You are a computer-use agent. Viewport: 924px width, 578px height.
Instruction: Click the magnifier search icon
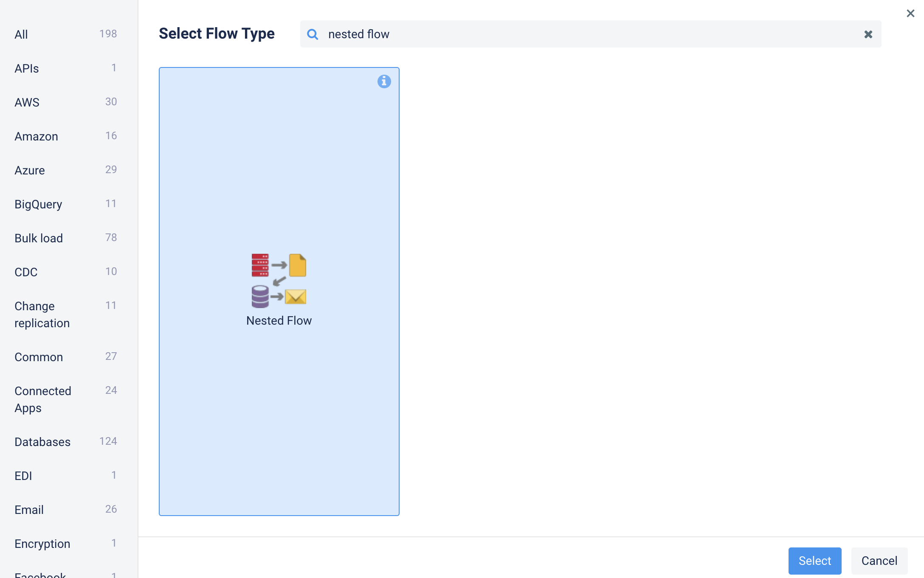click(313, 34)
